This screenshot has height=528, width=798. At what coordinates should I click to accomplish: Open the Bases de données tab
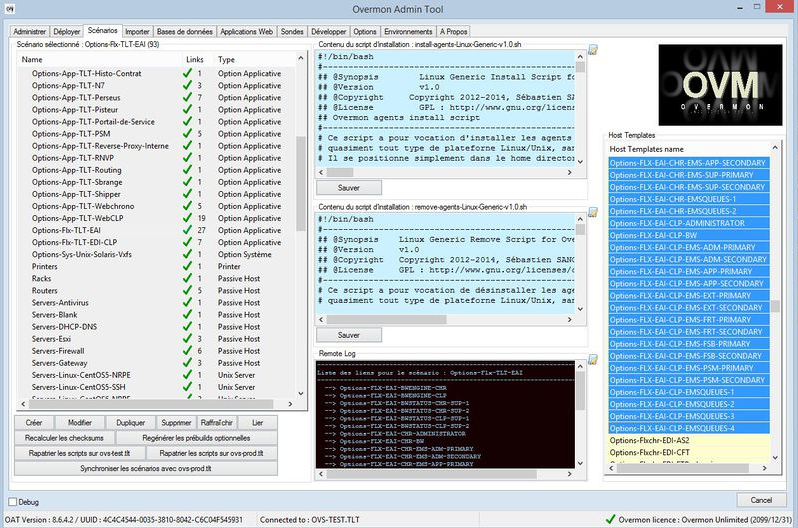coord(183,32)
